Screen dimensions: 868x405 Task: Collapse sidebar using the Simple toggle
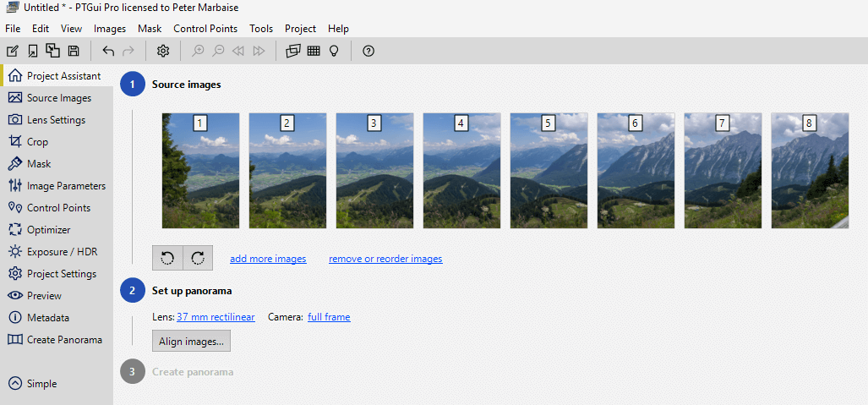33,383
